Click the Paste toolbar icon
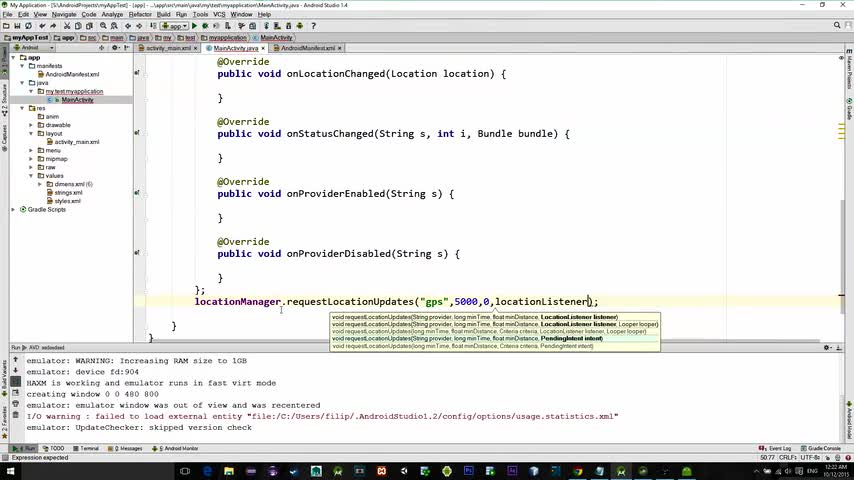854x480 pixels. [89, 26]
